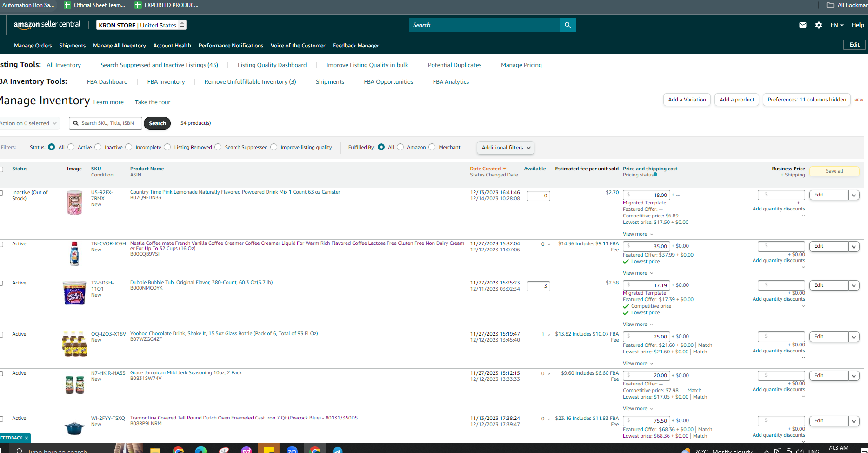Viewport: 868px width, 453px height.
Task: Open Telegram from the taskbar
Action: pos(338,450)
